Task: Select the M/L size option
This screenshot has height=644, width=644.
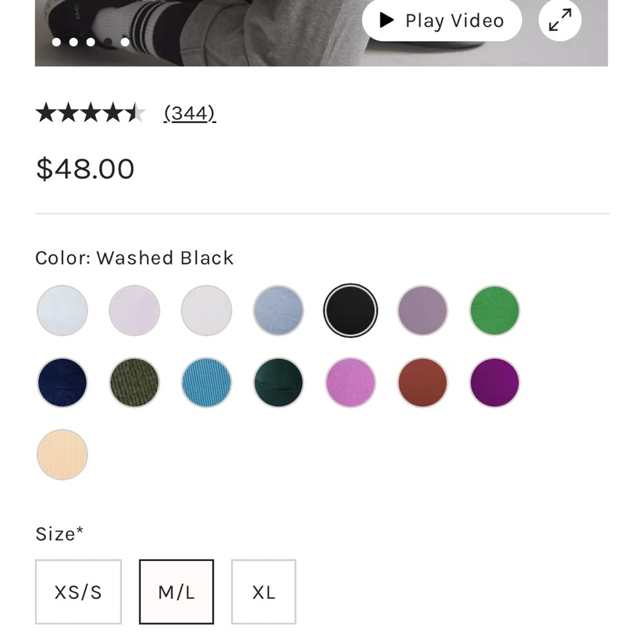Action: (x=176, y=592)
